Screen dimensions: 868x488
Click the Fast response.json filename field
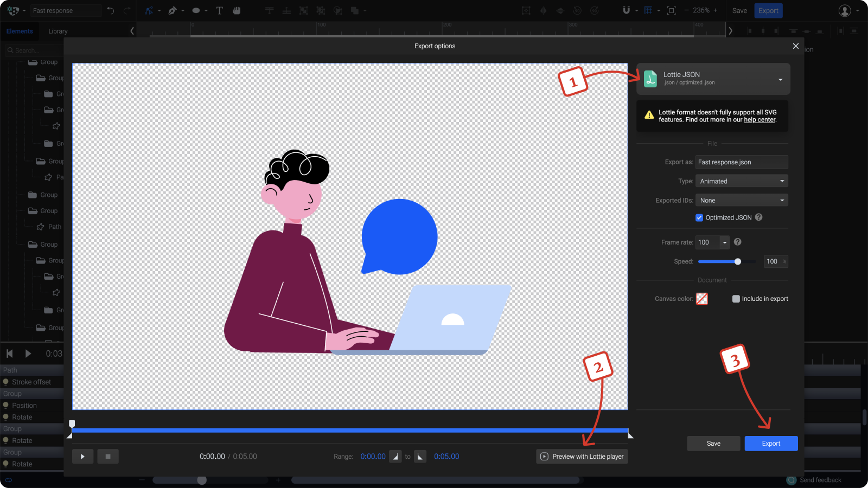point(742,162)
